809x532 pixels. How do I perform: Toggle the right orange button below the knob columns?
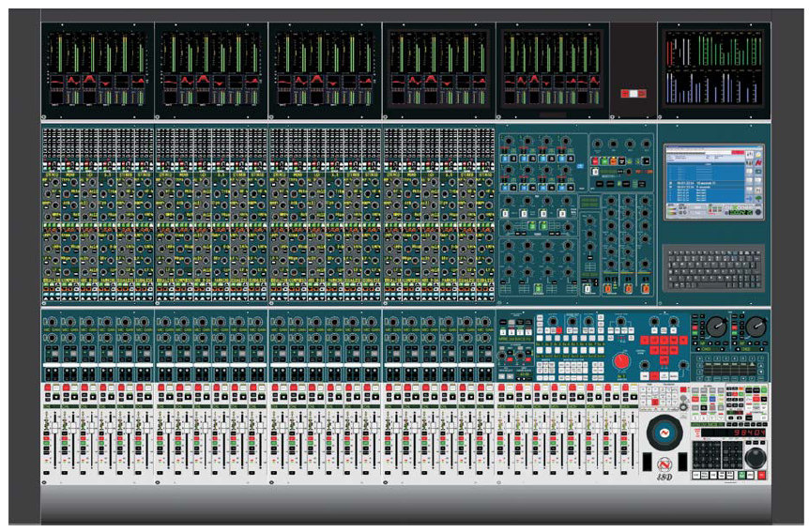[646, 289]
